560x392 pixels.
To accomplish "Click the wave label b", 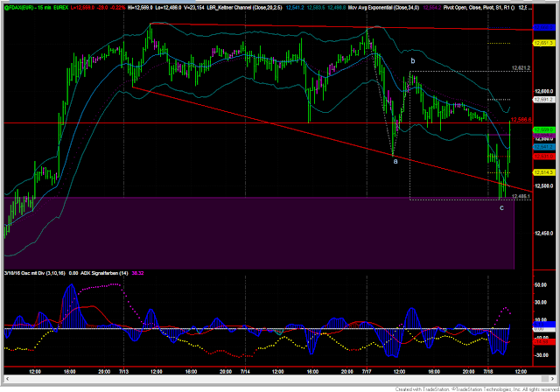I will click(413, 60).
